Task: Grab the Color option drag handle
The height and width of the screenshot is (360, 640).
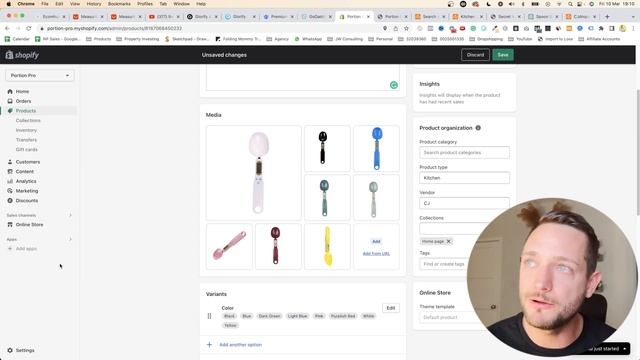Action: click(x=209, y=316)
